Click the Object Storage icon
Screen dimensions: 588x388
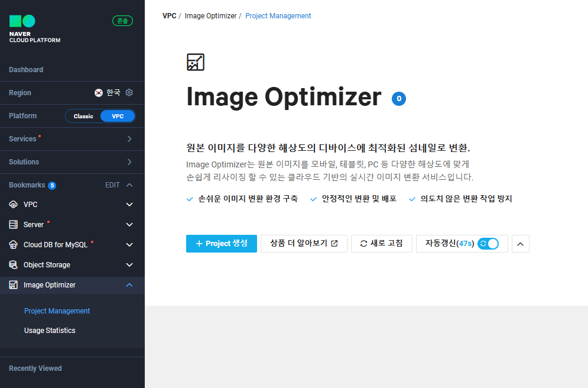13,265
